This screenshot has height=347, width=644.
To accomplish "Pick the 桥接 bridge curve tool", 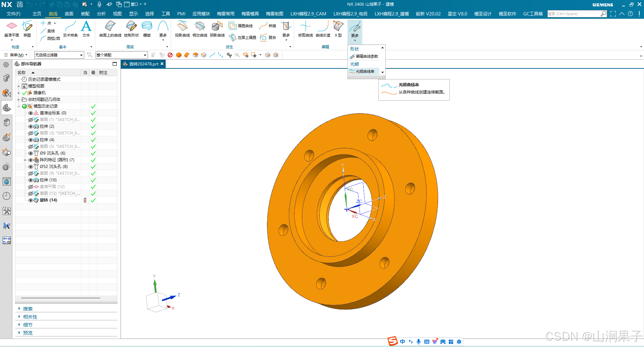I will pyautogui.click(x=268, y=26).
